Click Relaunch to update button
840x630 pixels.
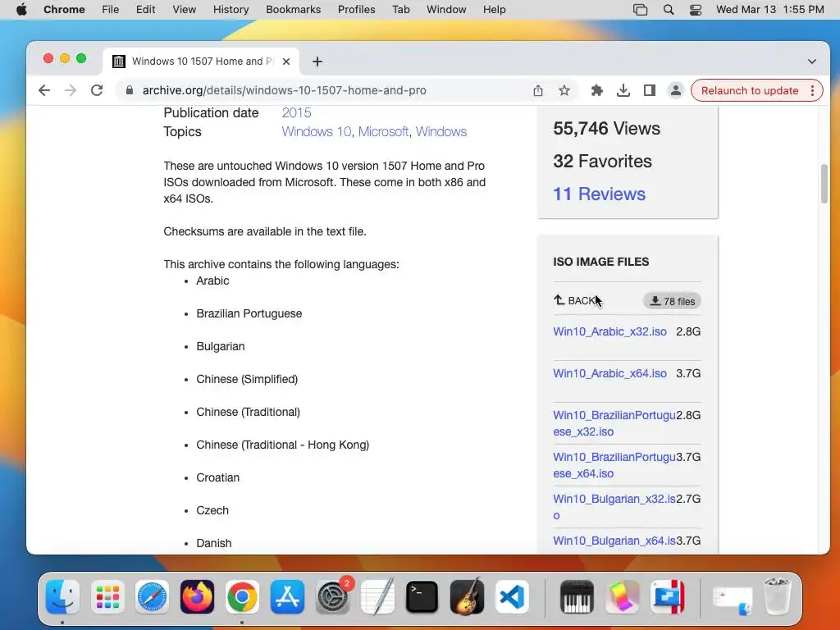pos(750,90)
